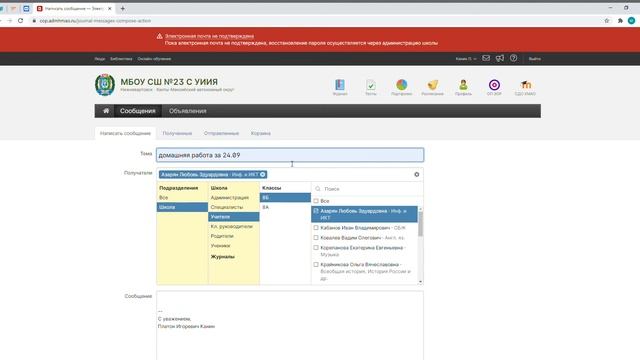The image size is (640, 360).
Task: Open the Онлайн обучение link
Action: [154, 59]
